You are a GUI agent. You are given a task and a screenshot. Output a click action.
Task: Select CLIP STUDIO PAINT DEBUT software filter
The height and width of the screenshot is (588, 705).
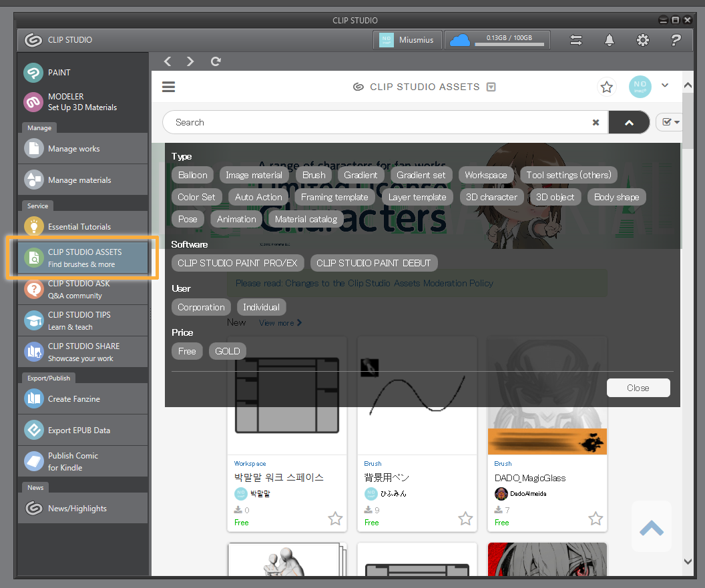click(374, 263)
